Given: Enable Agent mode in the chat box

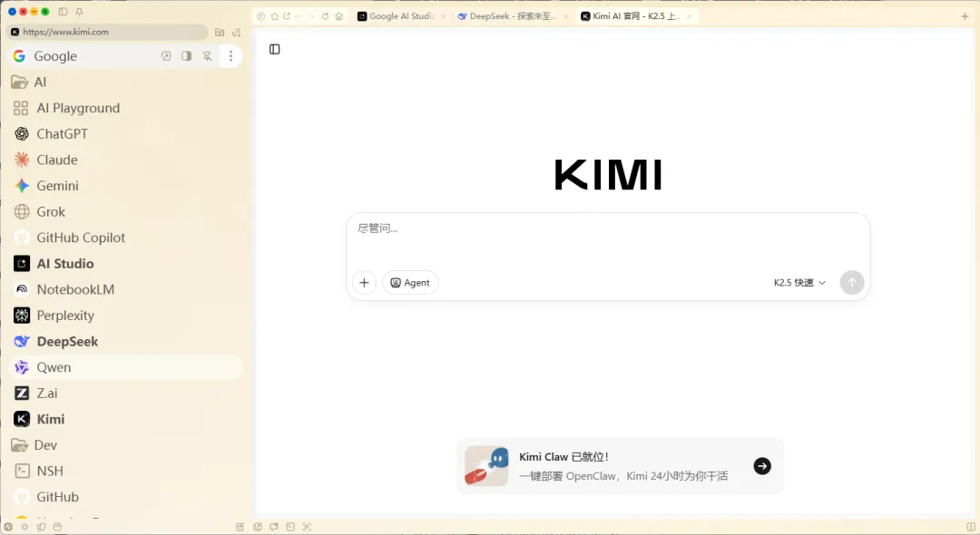Looking at the screenshot, I should (410, 283).
